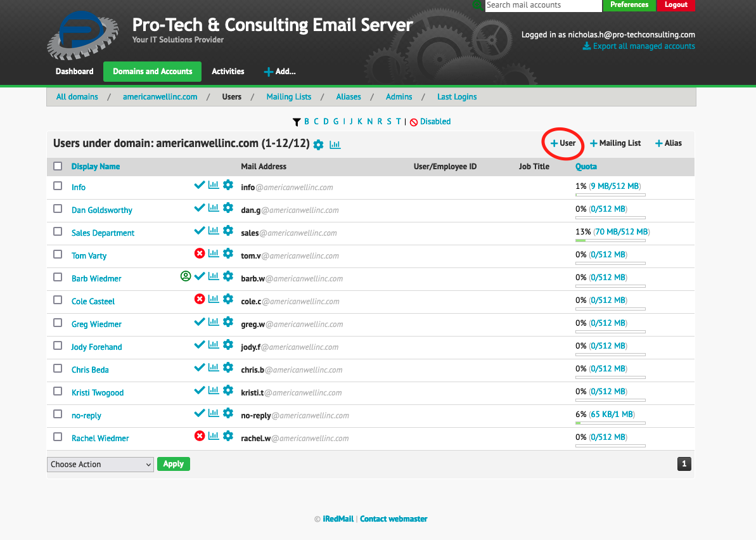This screenshot has width=756, height=540.
Task: Open domain settings via the gear icon beside title
Action: [318, 145]
